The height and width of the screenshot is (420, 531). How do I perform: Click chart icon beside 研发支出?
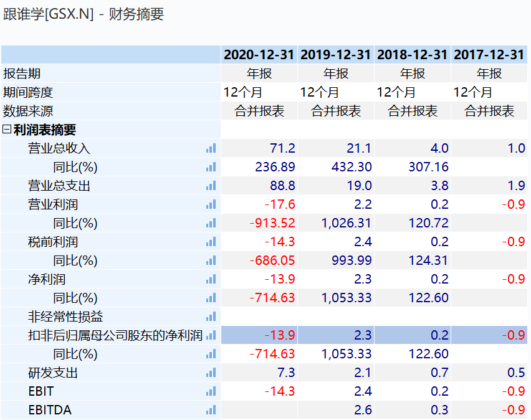pos(211,373)
